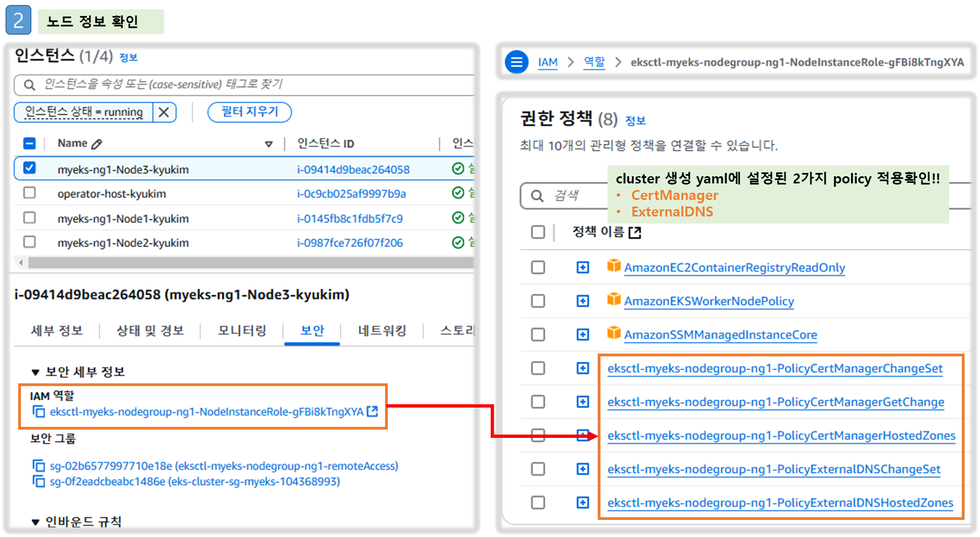Open instances 정보 info link
This screenshot has width=980, height=537.
(x=128, y=57)
